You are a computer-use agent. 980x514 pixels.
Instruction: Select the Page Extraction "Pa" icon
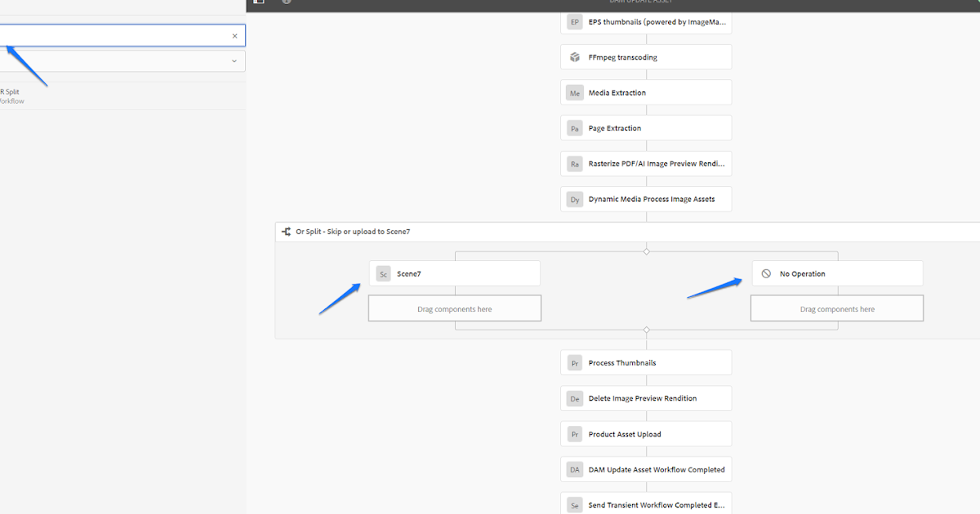click(x=574, y=128)
